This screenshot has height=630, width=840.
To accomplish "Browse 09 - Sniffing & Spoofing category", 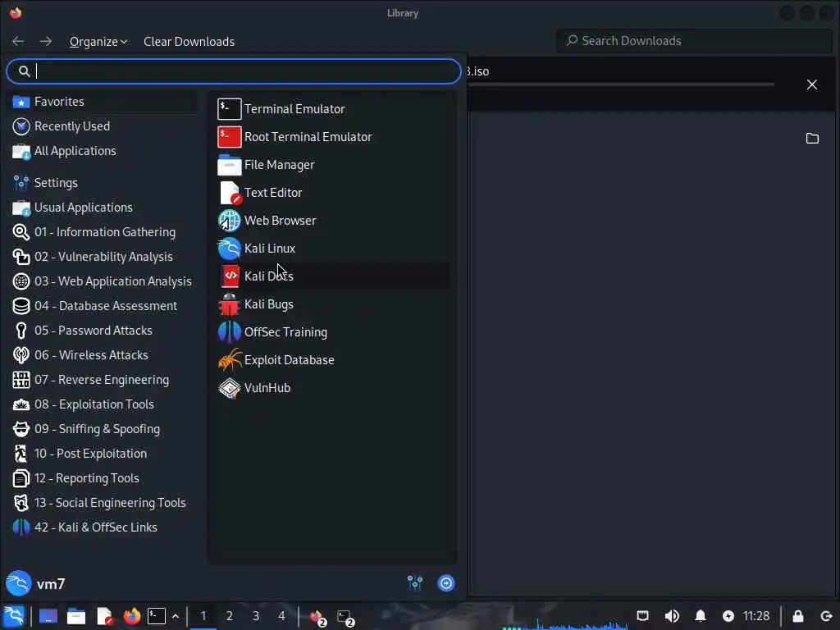I will [x=102, y=429].
